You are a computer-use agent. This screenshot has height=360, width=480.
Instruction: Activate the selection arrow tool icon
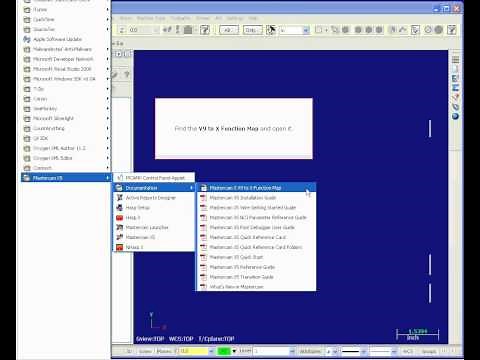pos(271,30)
